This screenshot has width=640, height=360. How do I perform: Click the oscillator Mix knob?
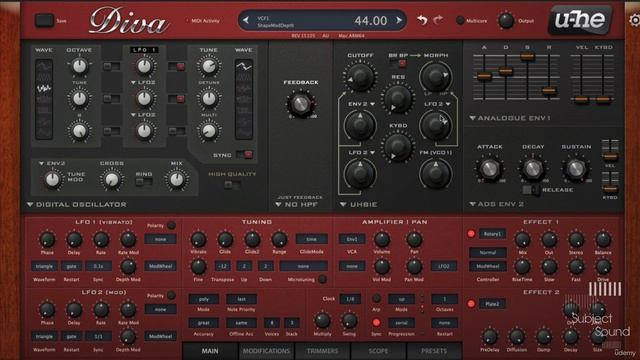tap(176, 180)
